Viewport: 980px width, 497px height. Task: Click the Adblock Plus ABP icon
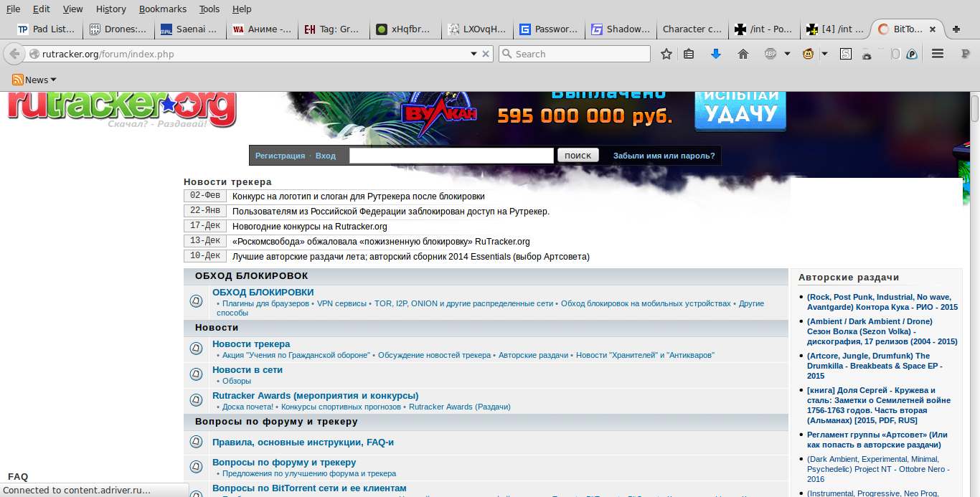pyautogui.click(x=771, y=54)
